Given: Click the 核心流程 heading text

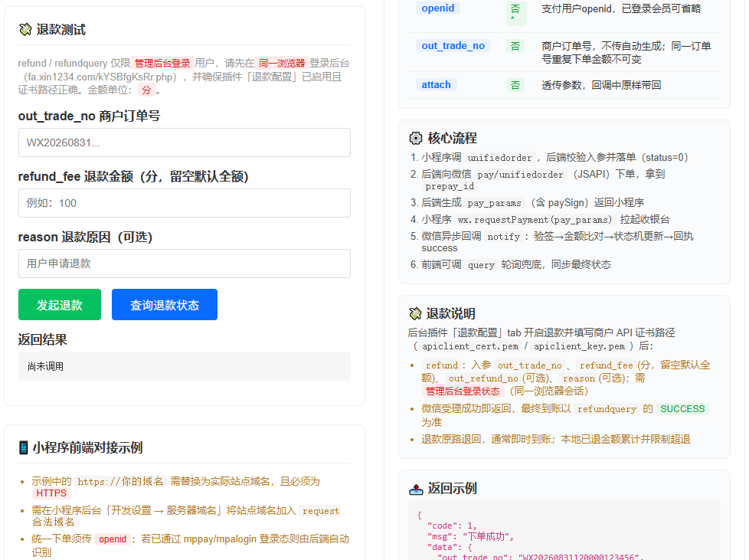Looking at the screenshot, I should pos(452,138).
